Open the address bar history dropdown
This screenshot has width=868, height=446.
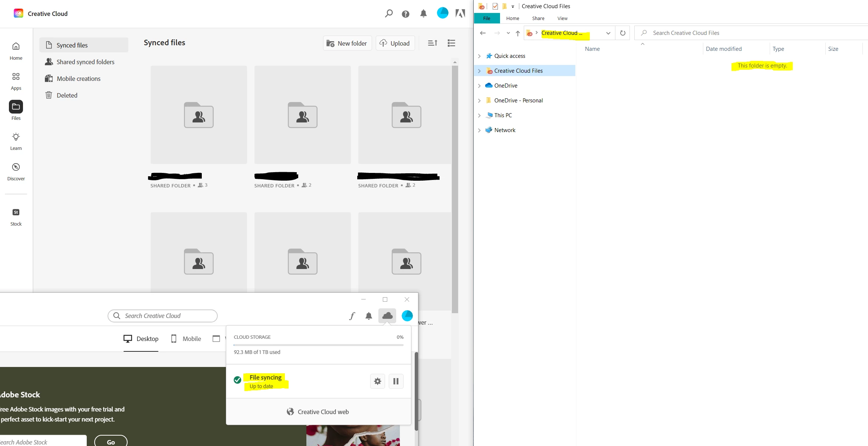(608, 33)
